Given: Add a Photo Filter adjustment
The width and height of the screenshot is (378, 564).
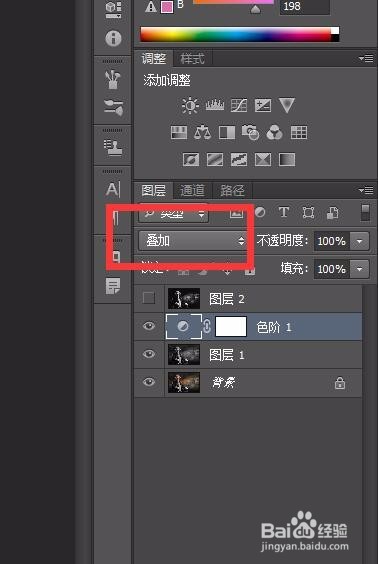Looking at the screenshot, I should [x=251, y=132].
